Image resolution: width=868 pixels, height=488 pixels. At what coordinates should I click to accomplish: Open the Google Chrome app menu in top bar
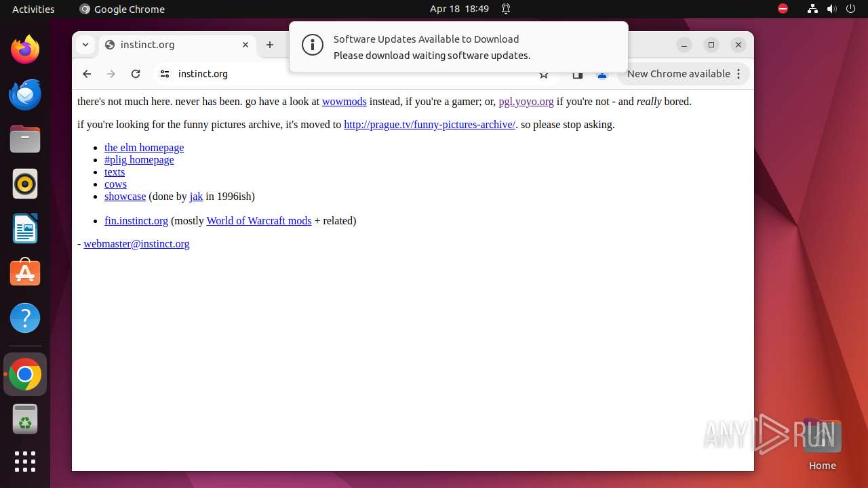pos(122,9)
